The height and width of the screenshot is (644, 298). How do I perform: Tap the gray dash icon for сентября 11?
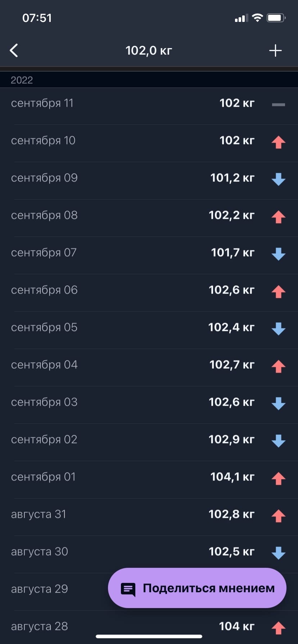coord(278,105)
